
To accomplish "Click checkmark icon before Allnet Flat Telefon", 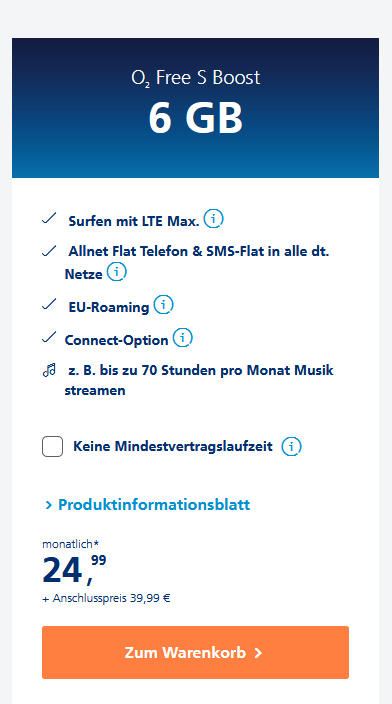I will [x=49, y=251].
